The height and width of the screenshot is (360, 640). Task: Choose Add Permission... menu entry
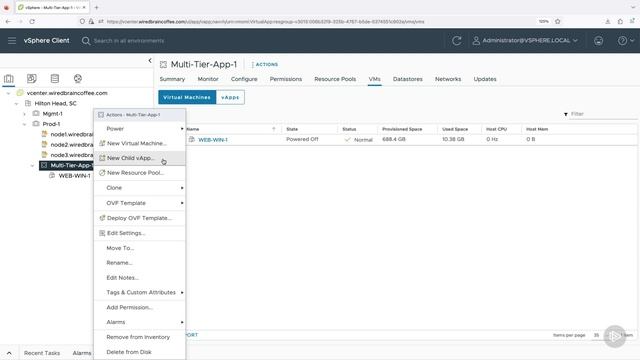(140, 307)
